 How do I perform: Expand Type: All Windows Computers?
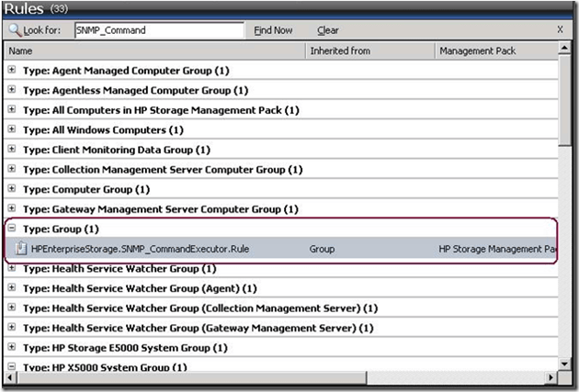pyautogui.click(x=11, y=129)
